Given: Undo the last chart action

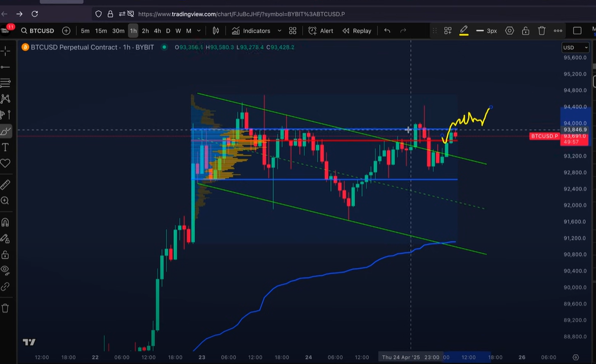Looking at the screenshot, I should pos(387,31).
